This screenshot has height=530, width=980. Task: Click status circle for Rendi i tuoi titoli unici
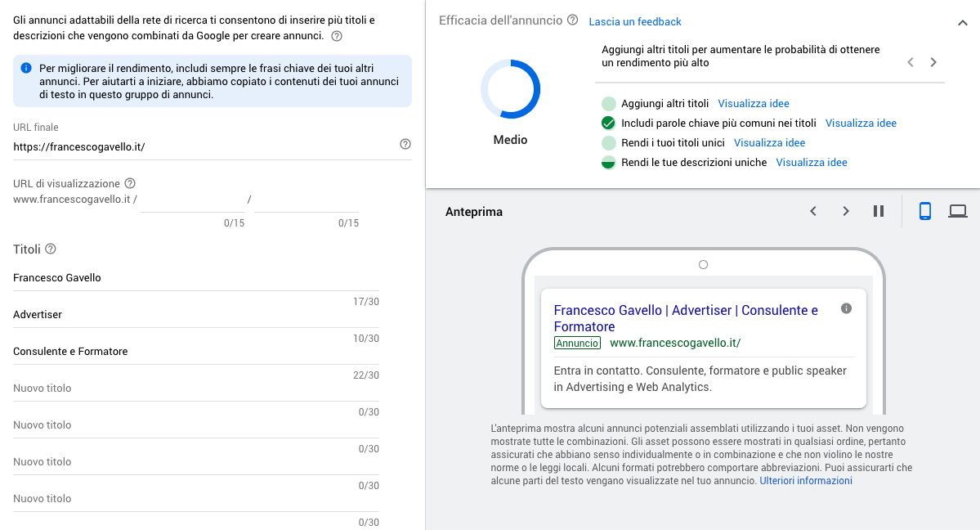[608, 142]
